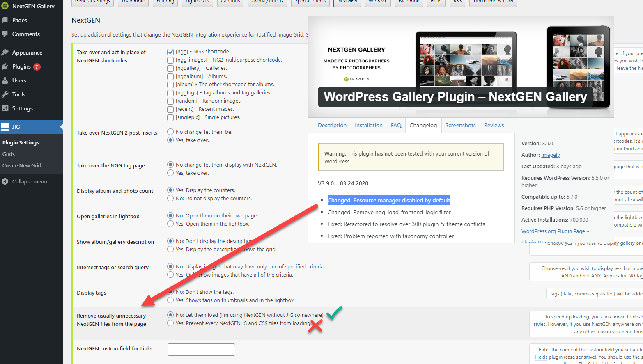The height and width of the screenshot is (364, 643).
Task: Click the JIG grid icon
Action: [5, 127]
